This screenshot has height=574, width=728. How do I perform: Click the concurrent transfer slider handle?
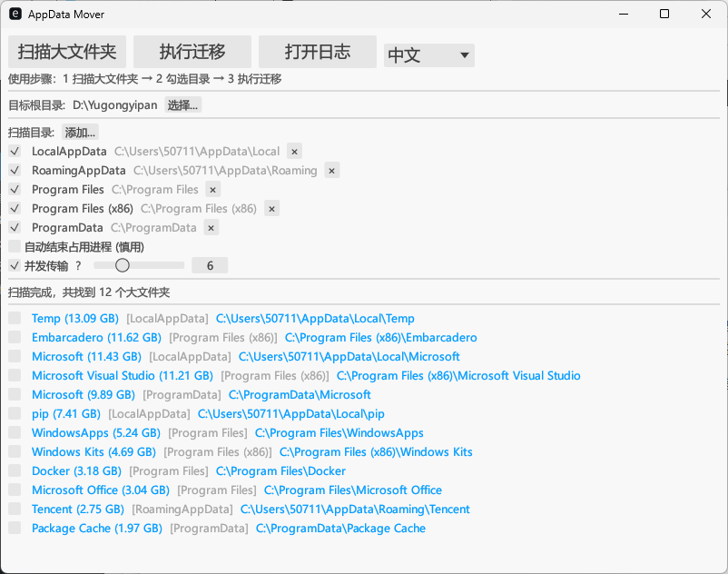pyautogui.click(x=123, y=264)
